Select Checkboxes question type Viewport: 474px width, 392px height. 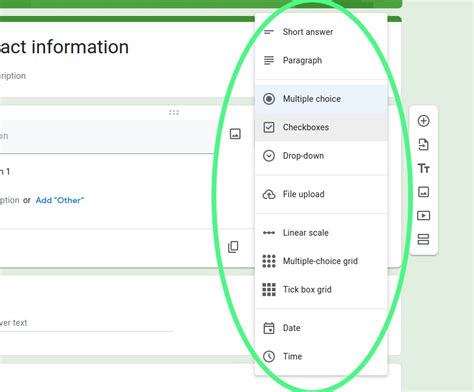[x=321, y=127]
